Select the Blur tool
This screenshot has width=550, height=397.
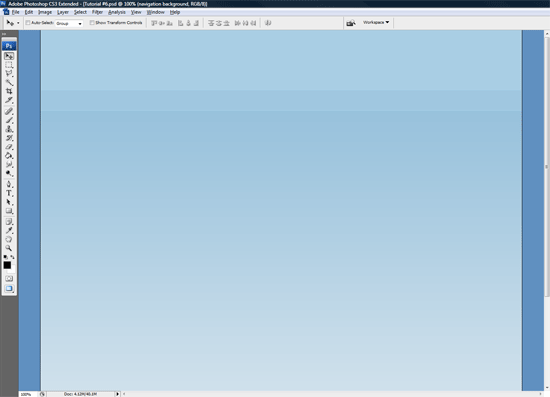tap(9, 164)
